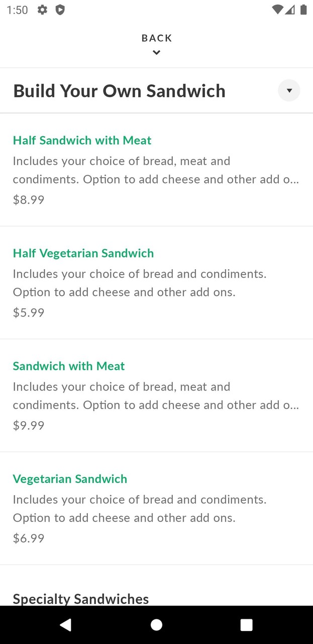Tap the Wi-Fi signal status icon
The image size is (313, 644).
coord(277,10)
